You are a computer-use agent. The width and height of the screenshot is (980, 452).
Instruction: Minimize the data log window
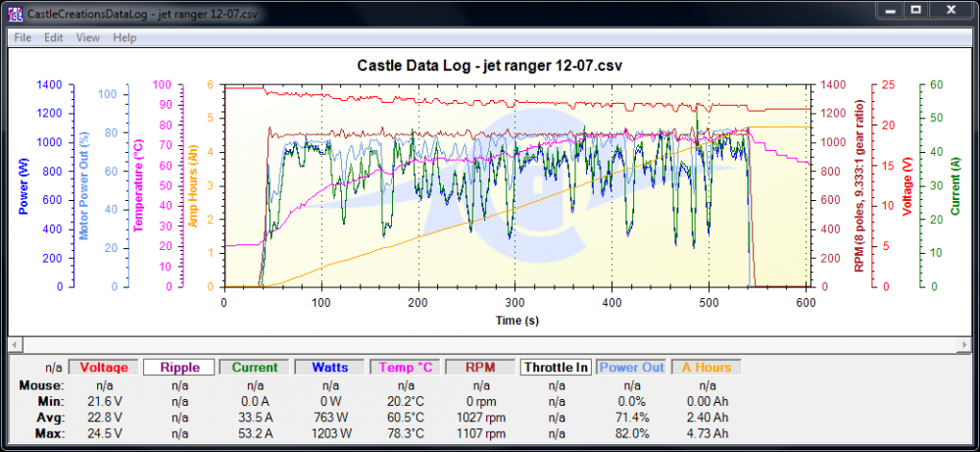pyautogui.click(x=890, y=10)
